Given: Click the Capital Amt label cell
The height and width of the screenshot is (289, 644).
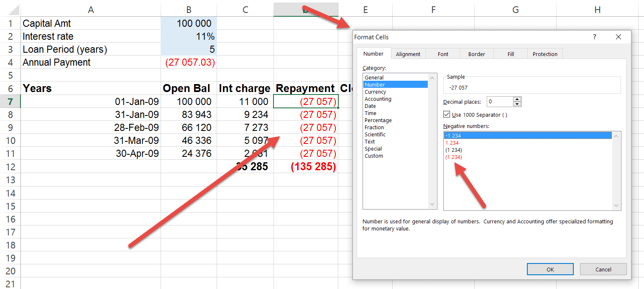Looking at the screenshot, I should pyautogui.click(x=91, y=23).
